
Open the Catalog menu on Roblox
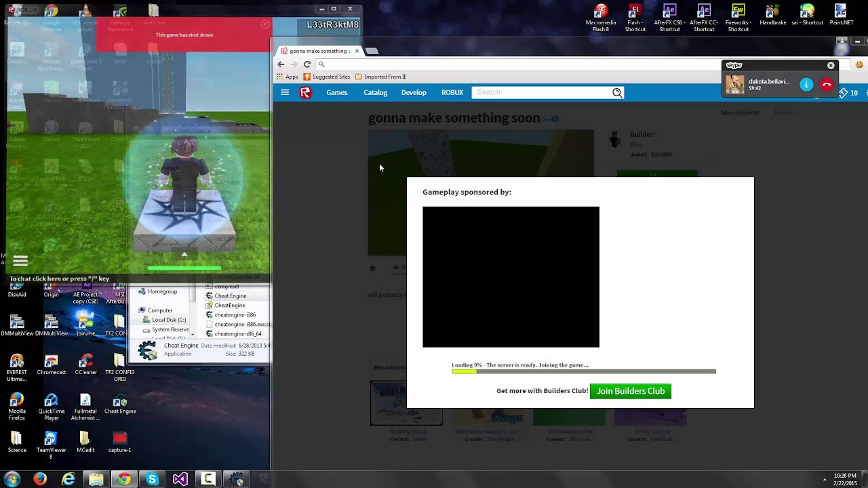375,93
